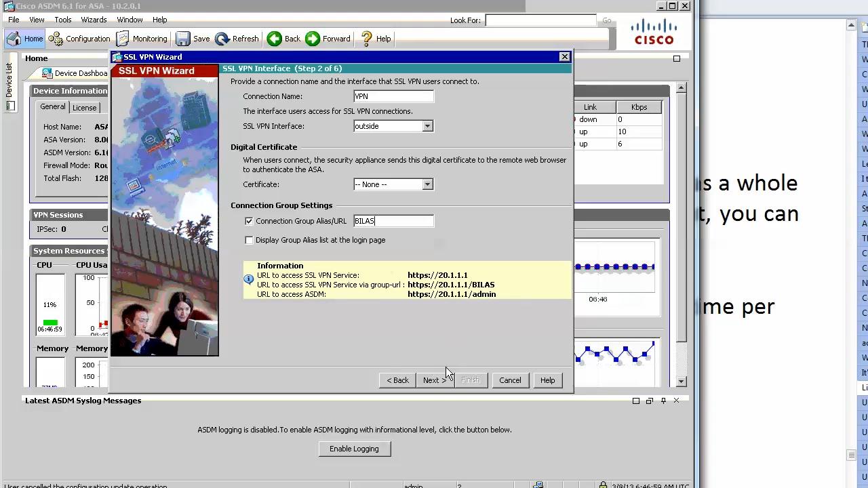868x488 pixels.
Task: Click the green Back arrow icon
Action: [274, 39]
